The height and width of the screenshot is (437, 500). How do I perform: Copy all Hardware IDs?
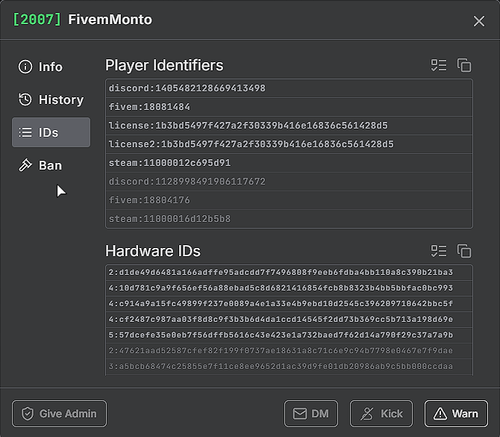click(x=464, y=251)
